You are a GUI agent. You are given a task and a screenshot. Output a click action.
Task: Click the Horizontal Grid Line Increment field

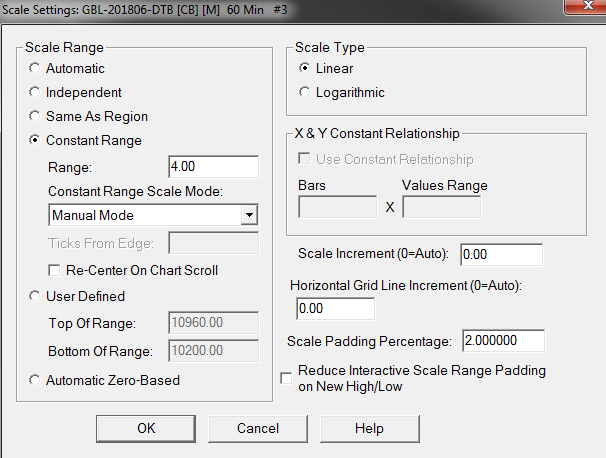pyautogui.click(x=335, y=309)
